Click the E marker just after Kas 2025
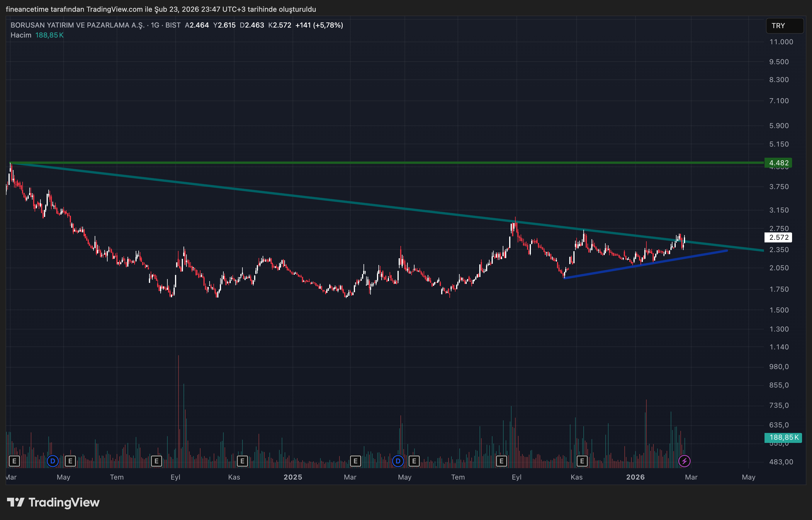The image size is (812, 520). (582, 461)
